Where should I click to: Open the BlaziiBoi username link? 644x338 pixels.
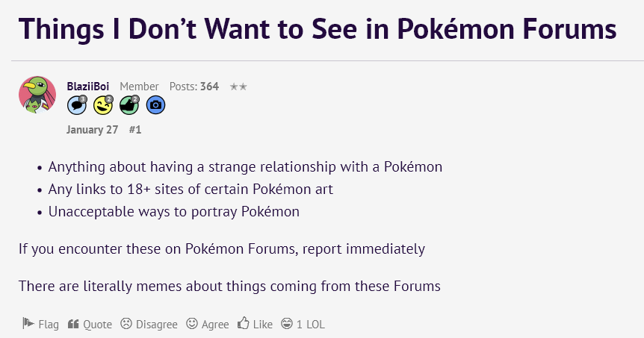88,87
